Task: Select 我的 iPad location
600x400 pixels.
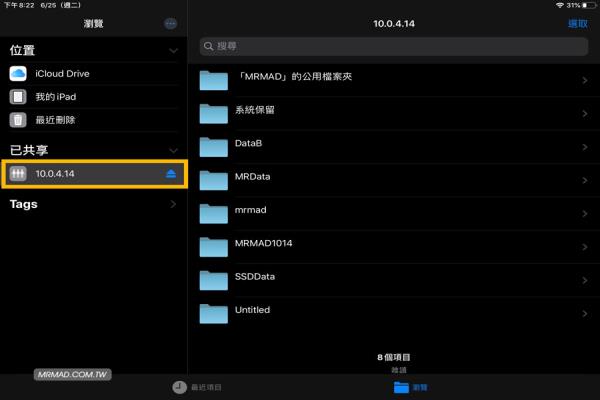Action: 56,96
